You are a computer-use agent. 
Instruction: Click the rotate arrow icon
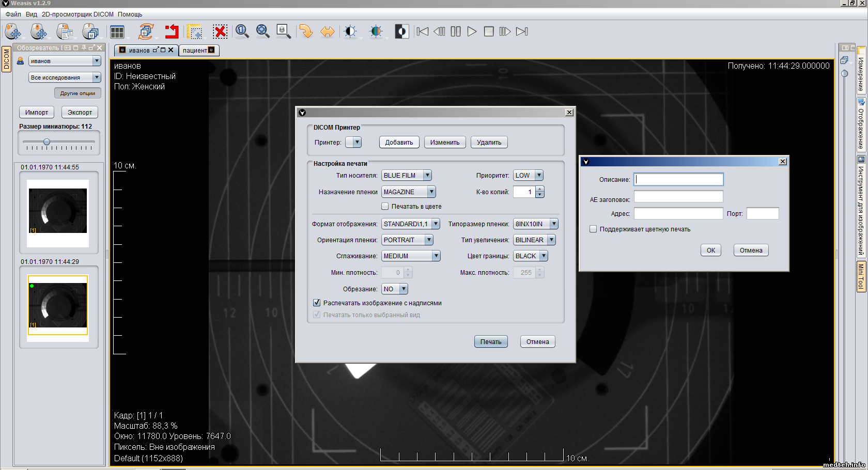point(306,32)
